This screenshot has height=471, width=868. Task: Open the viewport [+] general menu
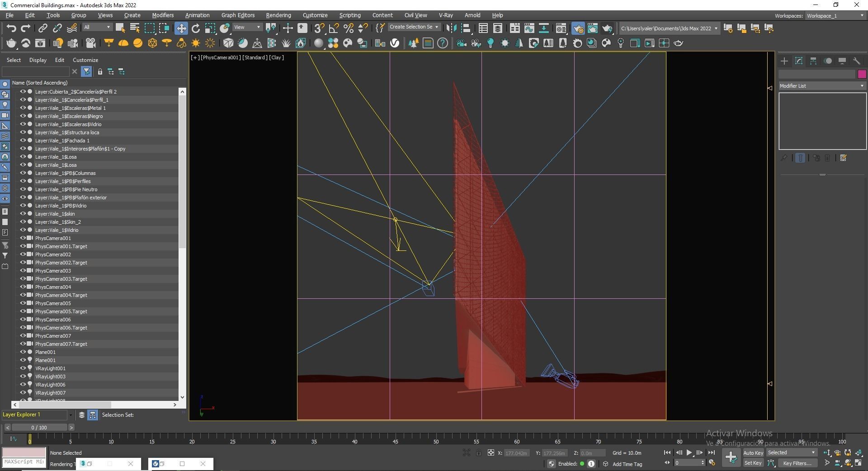195,57
